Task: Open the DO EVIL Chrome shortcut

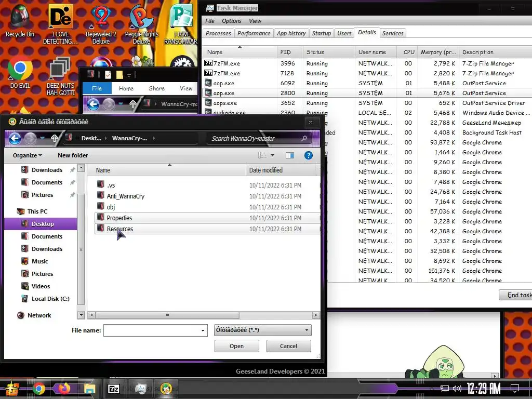Action: point(20,72)
